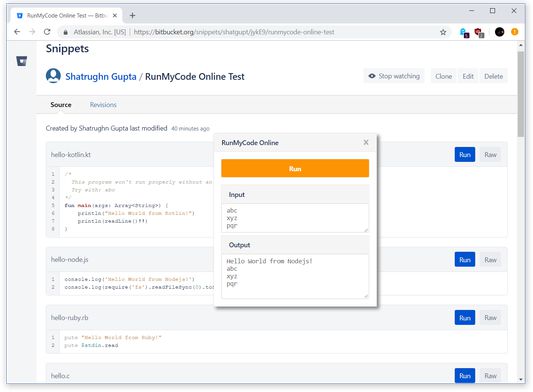Screen dimensions: 533x392
Task: Select the RunMyCode Online Test browser tab
Action: (66, 16)
